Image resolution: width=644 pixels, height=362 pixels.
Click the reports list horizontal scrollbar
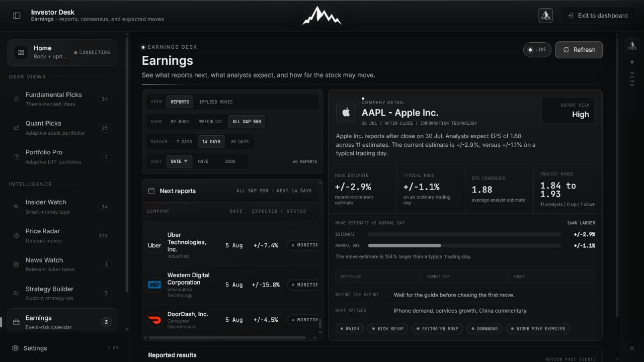click(226, 337)
